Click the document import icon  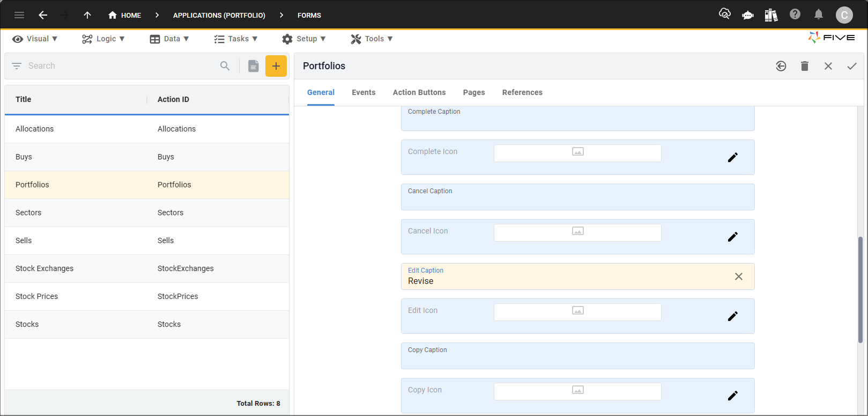254,66
